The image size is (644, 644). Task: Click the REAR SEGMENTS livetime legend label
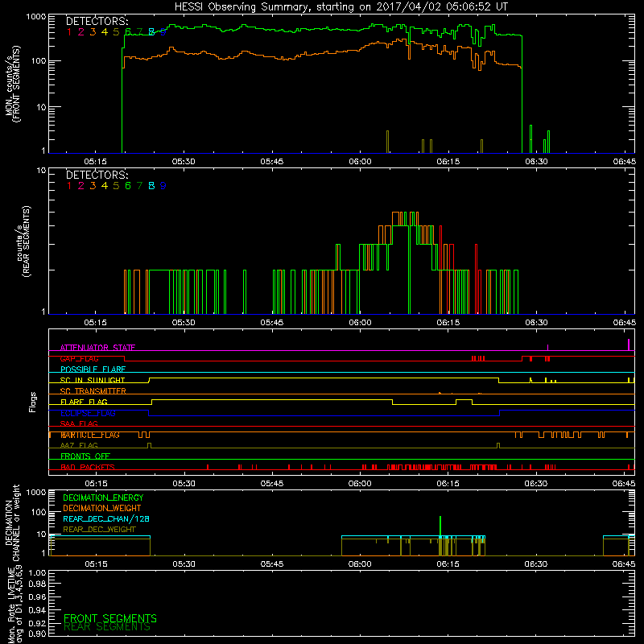click(x=107, y=627)
